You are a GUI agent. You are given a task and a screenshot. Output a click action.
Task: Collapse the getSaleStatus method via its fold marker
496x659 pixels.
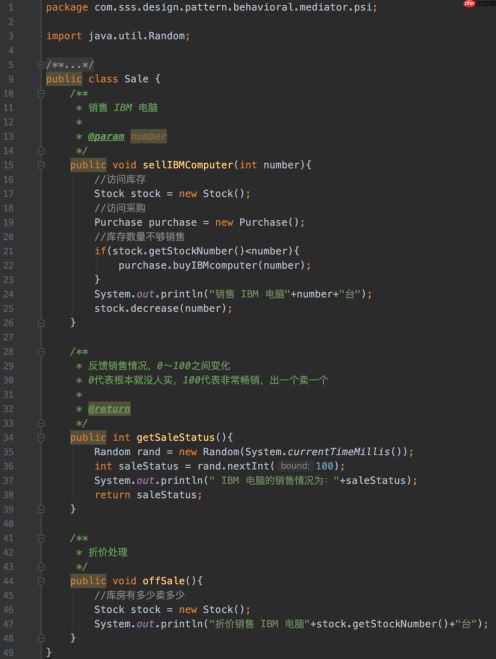pos(41,438)
